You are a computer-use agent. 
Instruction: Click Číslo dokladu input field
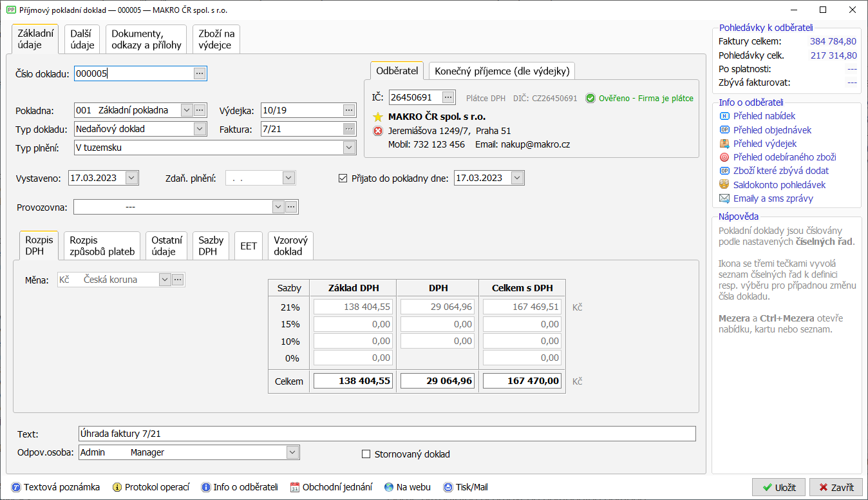(133, 73)
